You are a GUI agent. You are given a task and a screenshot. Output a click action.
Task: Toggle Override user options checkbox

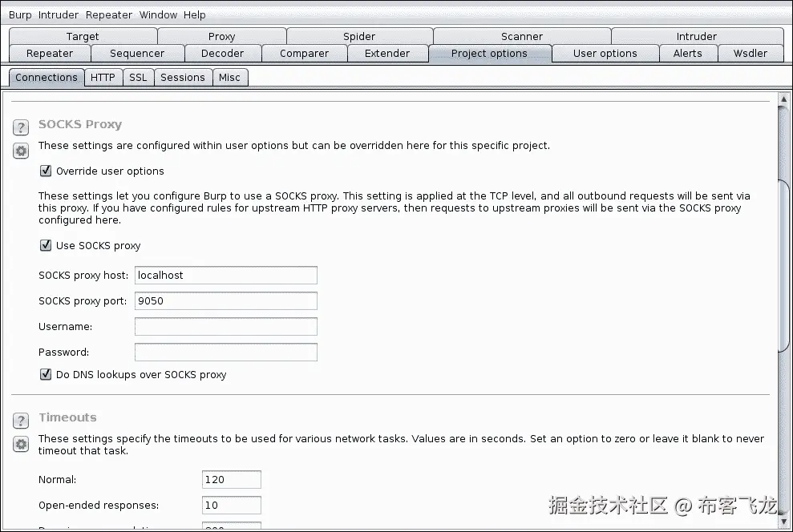[x=46, y=171]
